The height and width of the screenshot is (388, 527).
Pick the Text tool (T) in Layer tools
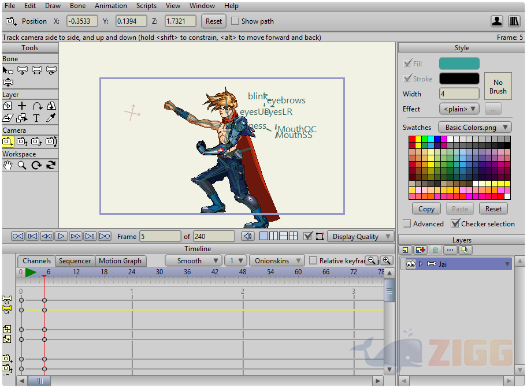[x=37, y=118]
